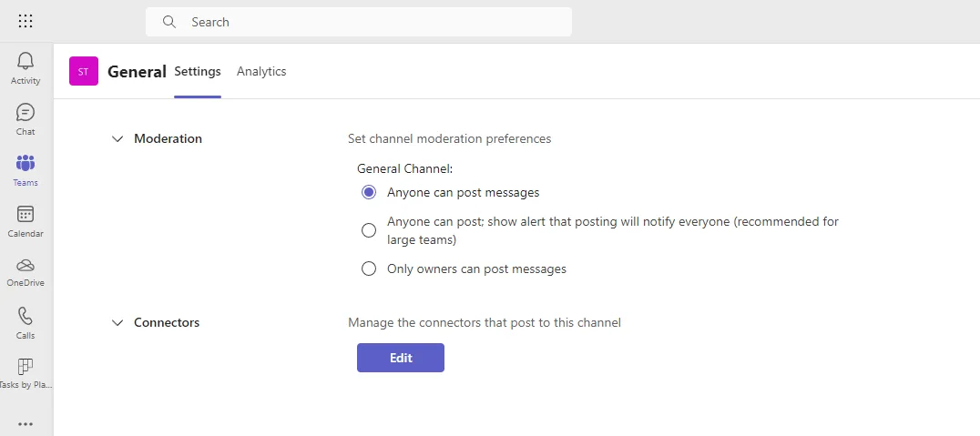Select the Settings tab
The image size is (980, 436).
(198, 72)
